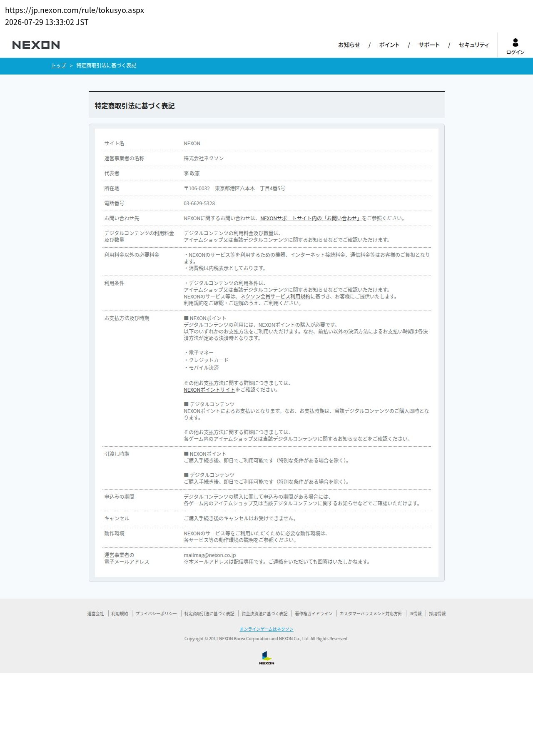The image size is (533, 756).
Task: Click the NEXON footer logo
Action: [x=266, y=658]
